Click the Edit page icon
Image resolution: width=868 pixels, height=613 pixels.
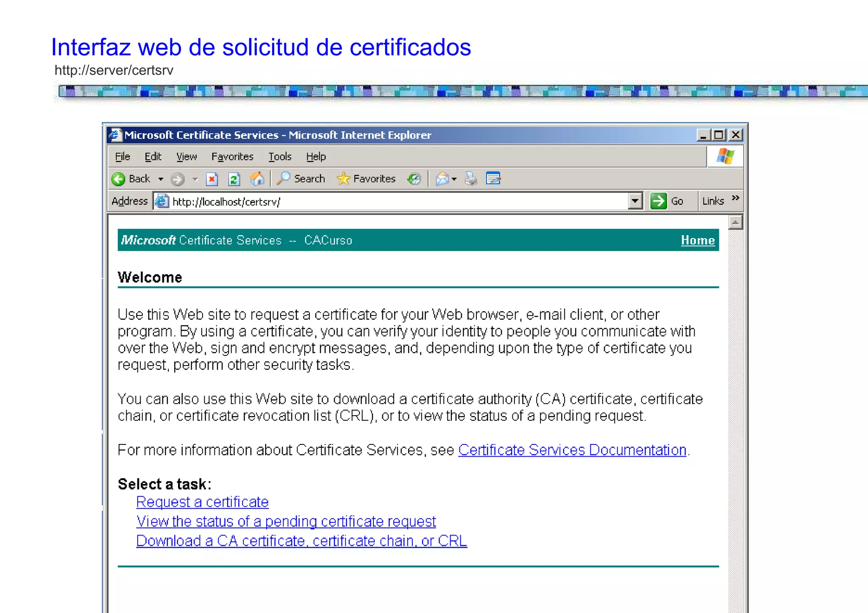tap(493, 178)
